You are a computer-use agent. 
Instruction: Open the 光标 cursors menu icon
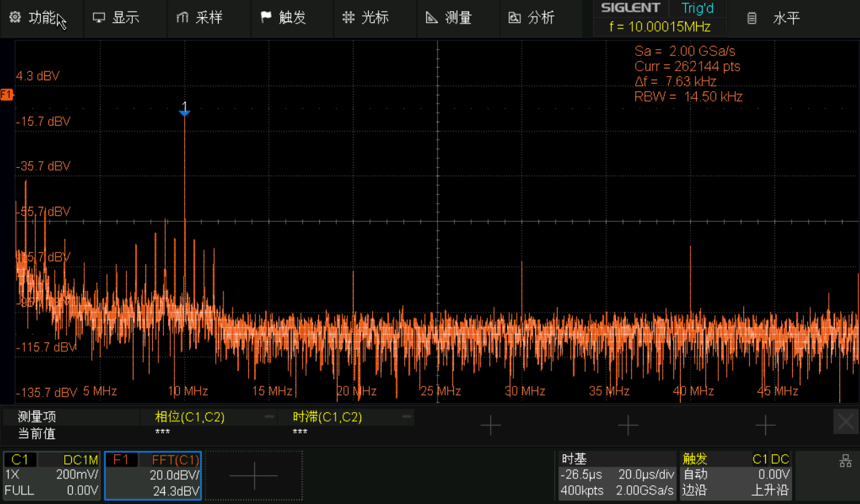[x=349, y=18]
